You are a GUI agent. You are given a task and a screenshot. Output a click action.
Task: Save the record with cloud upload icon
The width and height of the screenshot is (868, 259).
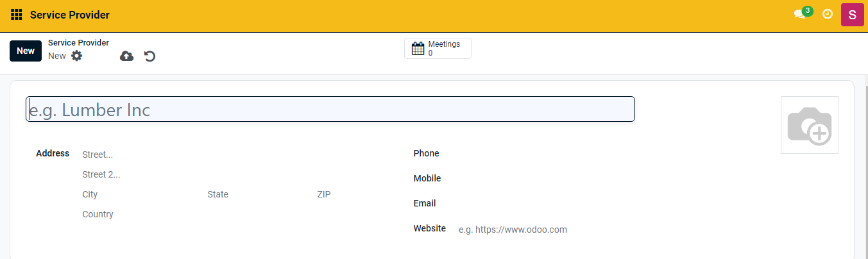[127, 56]
